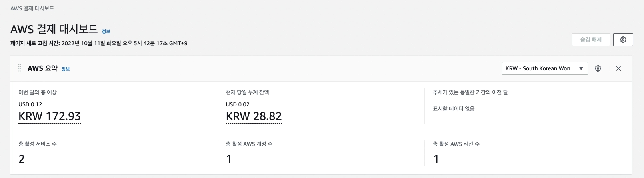644x178 pixels.
Task: Click the count under 총 활성 AWS 리전 수
Action: coord(436,159)
